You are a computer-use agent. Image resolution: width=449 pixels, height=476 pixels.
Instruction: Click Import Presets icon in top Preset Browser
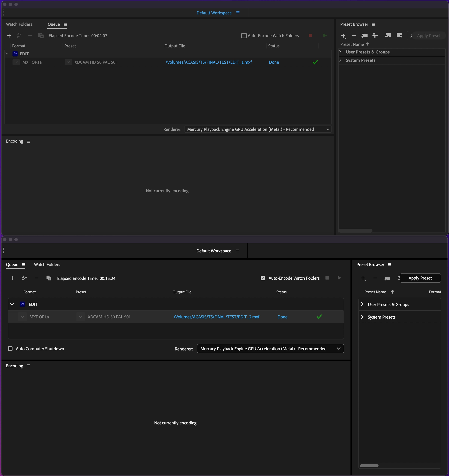click(x=388, y=35)
